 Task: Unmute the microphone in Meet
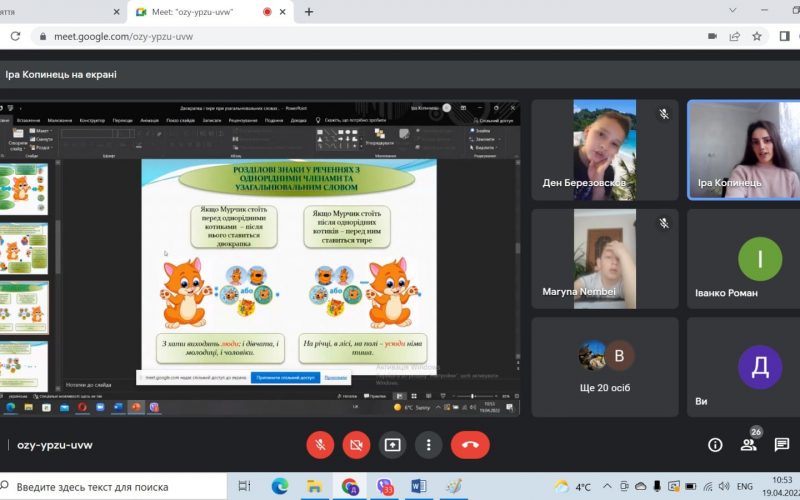(321, 445)
